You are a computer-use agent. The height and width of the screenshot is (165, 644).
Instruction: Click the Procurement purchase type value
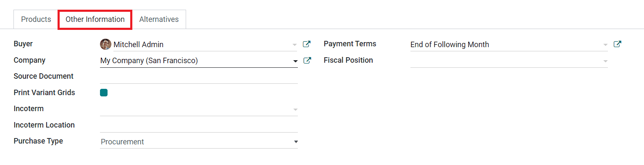pyautogui.click(x=122, y=142)
